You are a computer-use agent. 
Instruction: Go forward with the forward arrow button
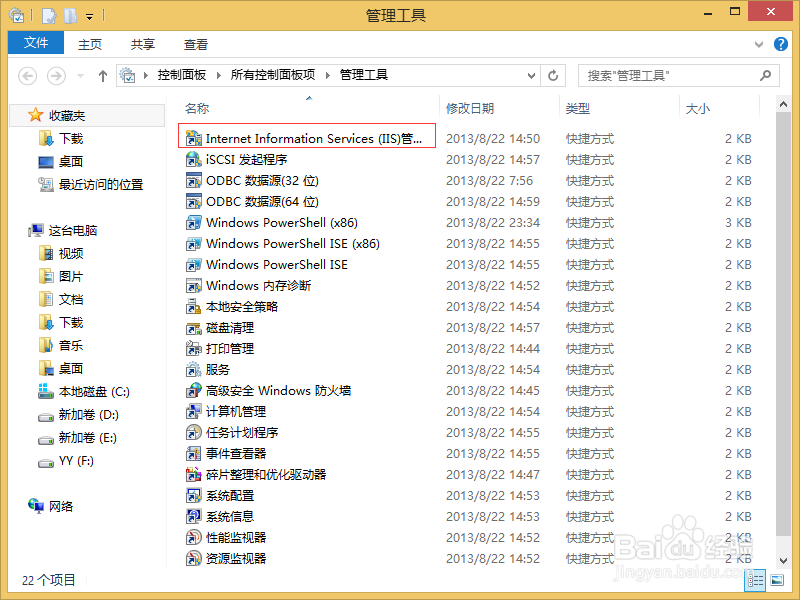[x=56, y=76]
